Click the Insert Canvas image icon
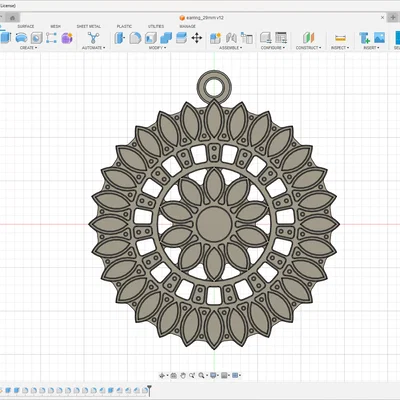This screenshot has height=400, width=400. coord(379,38)
